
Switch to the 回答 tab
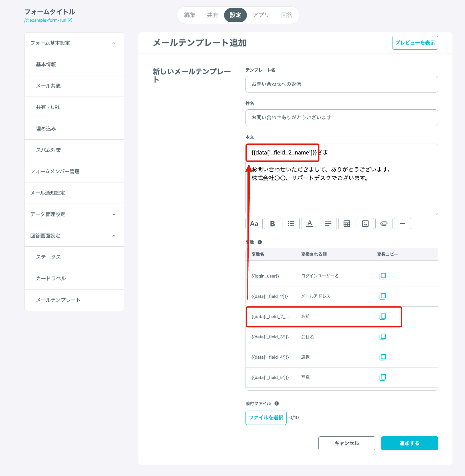pyautogui.click(x=287, y=15)
